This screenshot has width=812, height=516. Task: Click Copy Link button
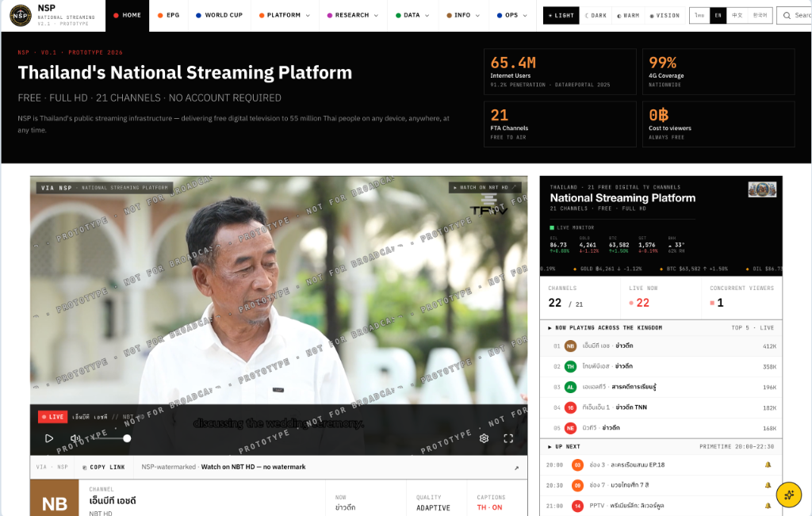(104, 468)
